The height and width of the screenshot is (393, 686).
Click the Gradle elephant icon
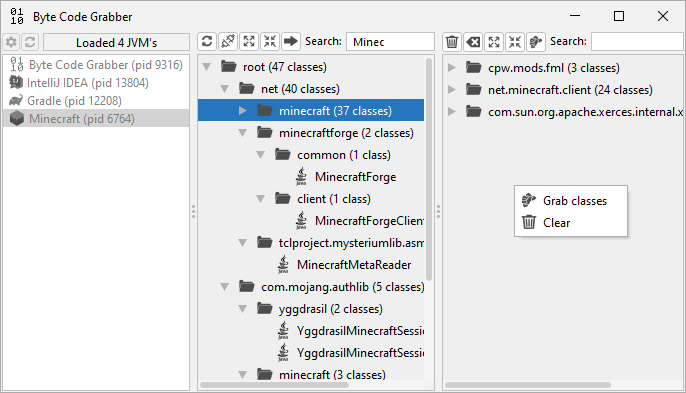16,101
